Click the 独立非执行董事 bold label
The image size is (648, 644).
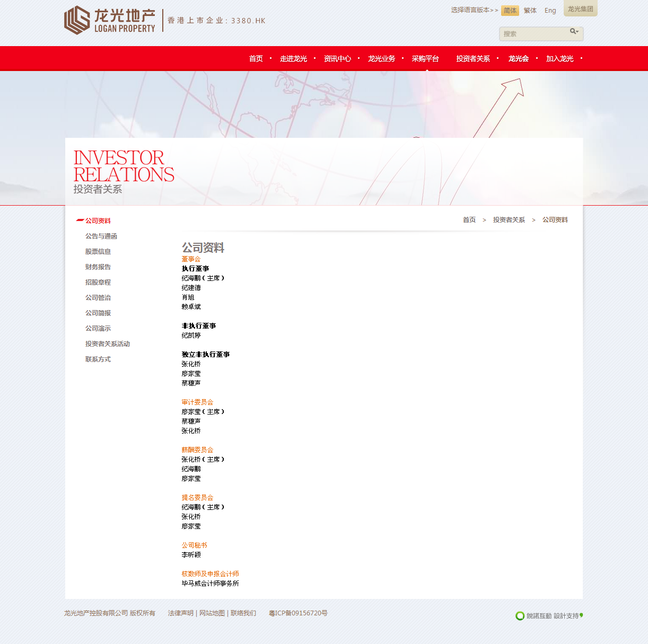(x=205, y=355)
